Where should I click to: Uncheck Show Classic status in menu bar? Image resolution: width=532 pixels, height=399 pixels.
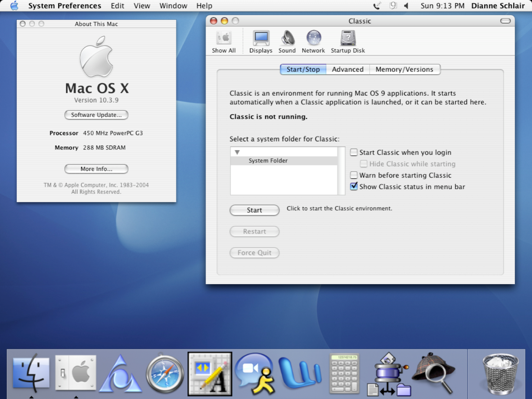pos(354,186)
